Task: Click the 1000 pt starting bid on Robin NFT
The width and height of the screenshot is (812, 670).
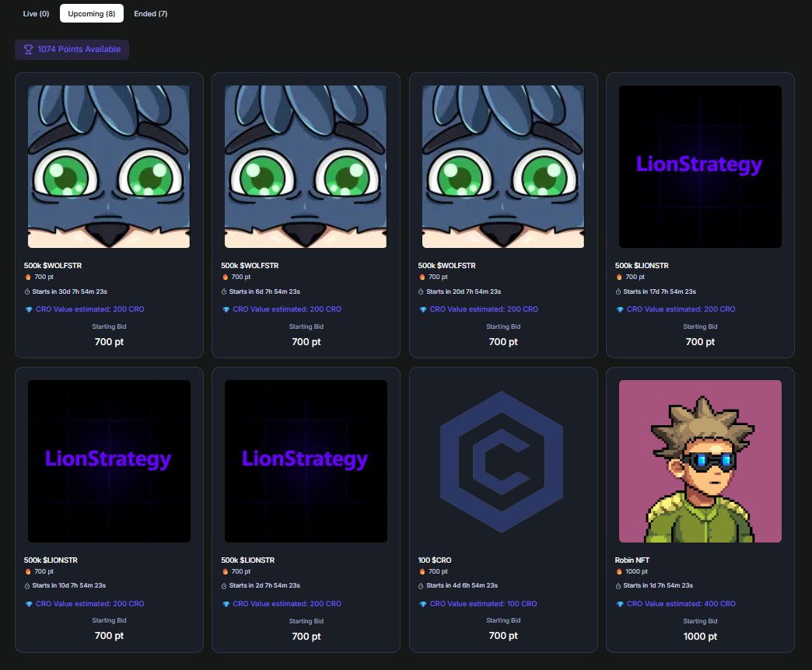Action: (x=700, y=636)
